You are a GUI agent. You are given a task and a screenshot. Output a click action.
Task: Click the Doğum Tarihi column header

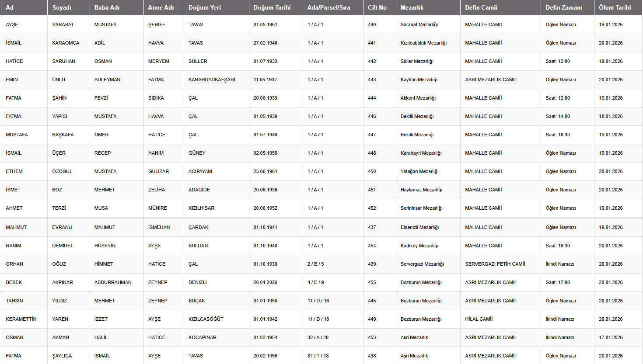[272, 7]
